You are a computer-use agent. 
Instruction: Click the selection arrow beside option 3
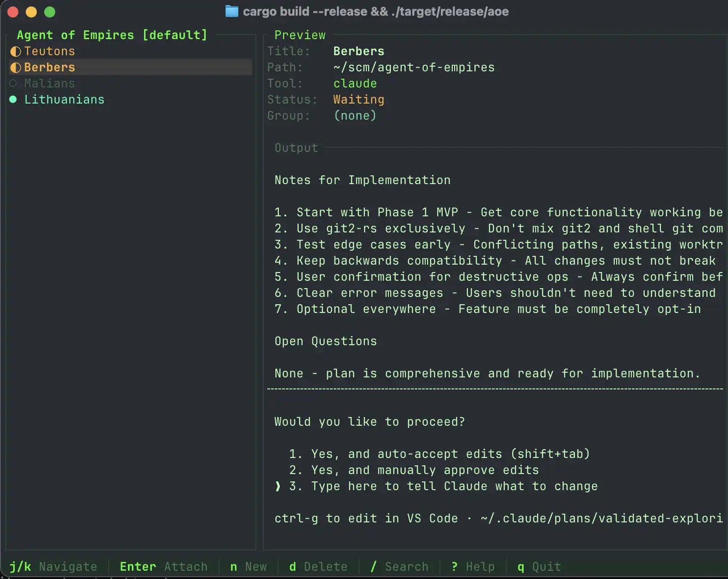click(x=277, y=486)
